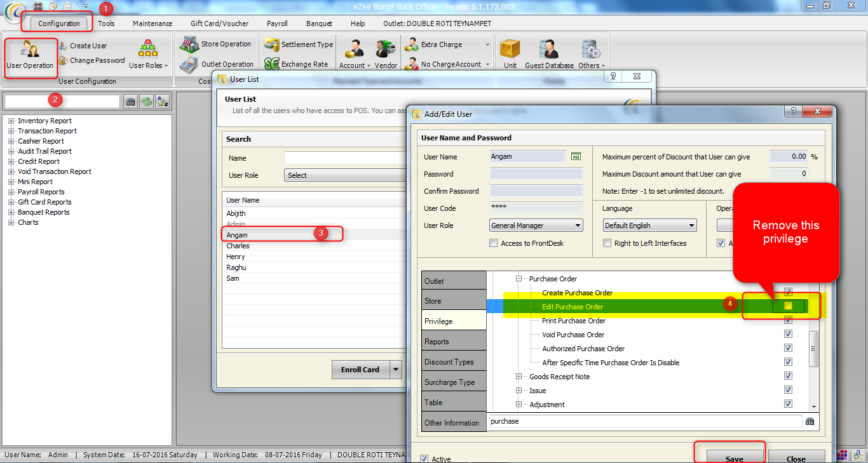
Task: Open the Gift Card/Voucher tab
Action: pyautogui.click(x=220, y=23)
